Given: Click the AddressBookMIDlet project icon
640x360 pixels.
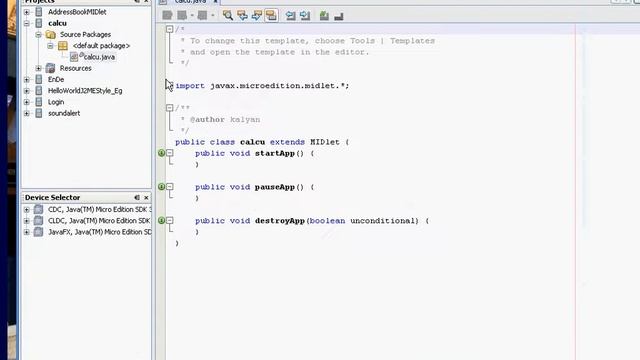Looking at the screenshot, I should tap(39, 12).
